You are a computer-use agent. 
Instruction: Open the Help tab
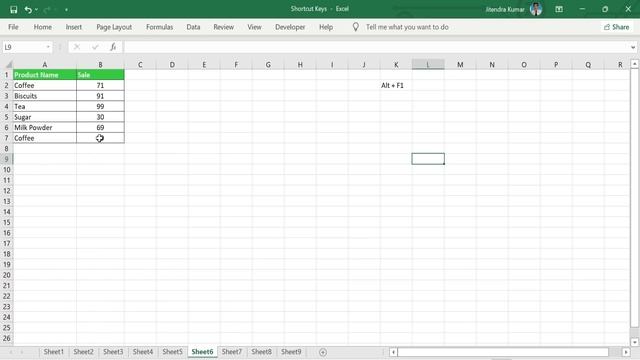(x=326, y=27)
